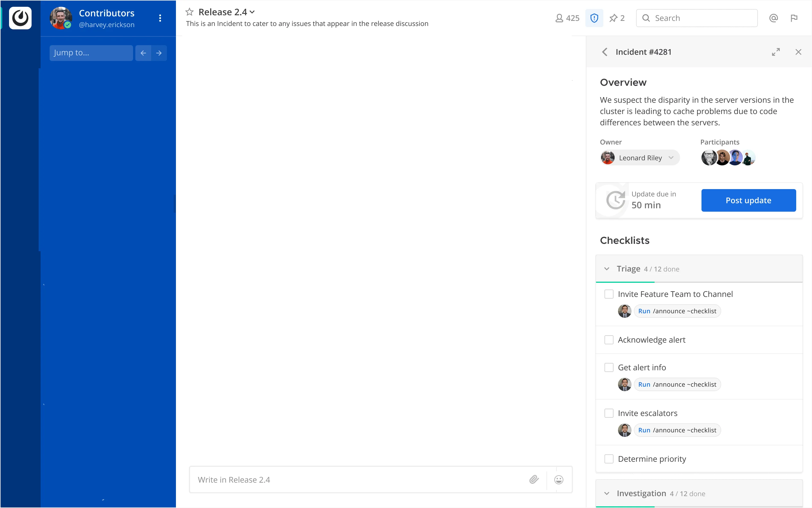The image size is (812, 508).
Task: Open the emoji picker
Action: (x=559, y=480)
